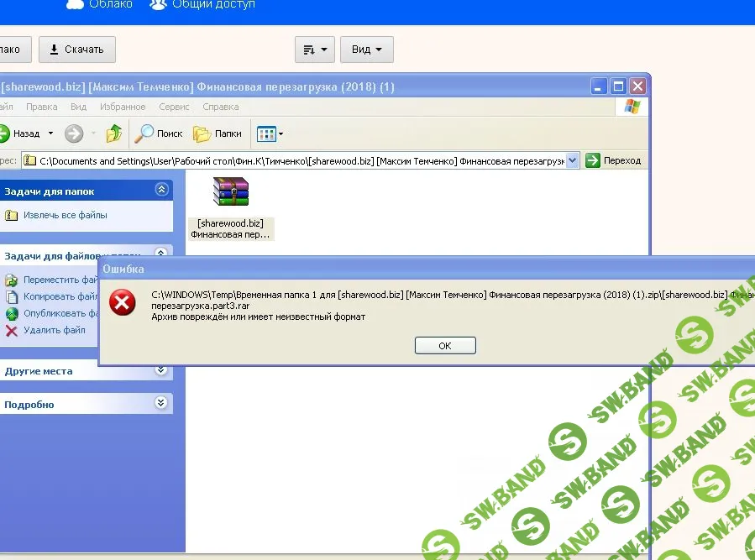Click the Скачать download button

click(x=77, y=50)
